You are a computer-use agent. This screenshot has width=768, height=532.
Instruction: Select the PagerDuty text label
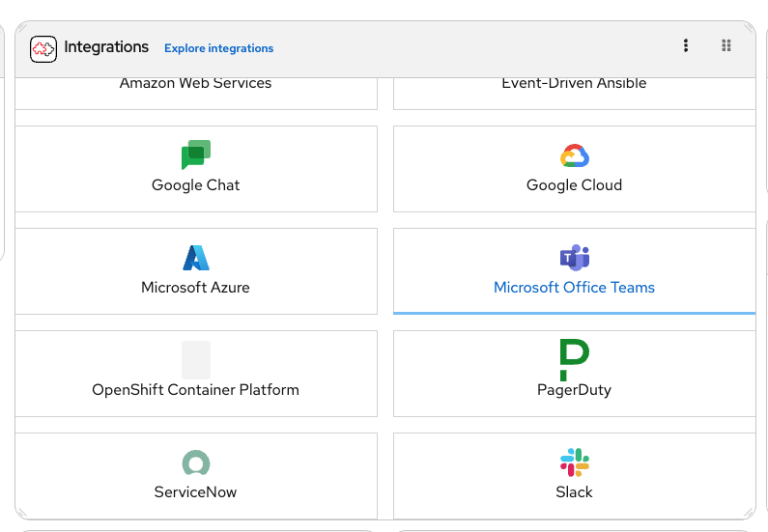575,390
